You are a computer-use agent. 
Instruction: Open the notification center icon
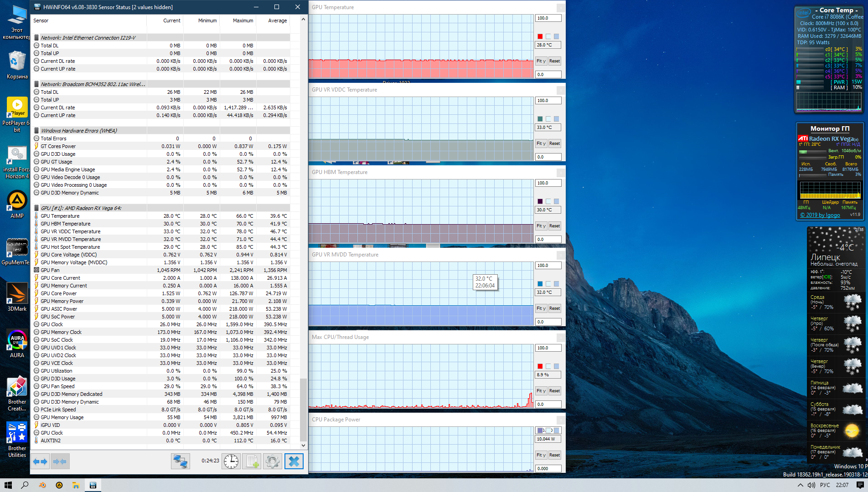(860, 485)
